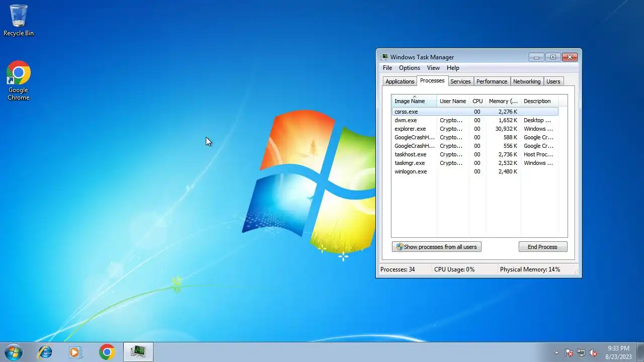The height and width of the screenshot is (362, 644).
Task: Open the Action Center flag icon
Action: [x=569, y=352]
